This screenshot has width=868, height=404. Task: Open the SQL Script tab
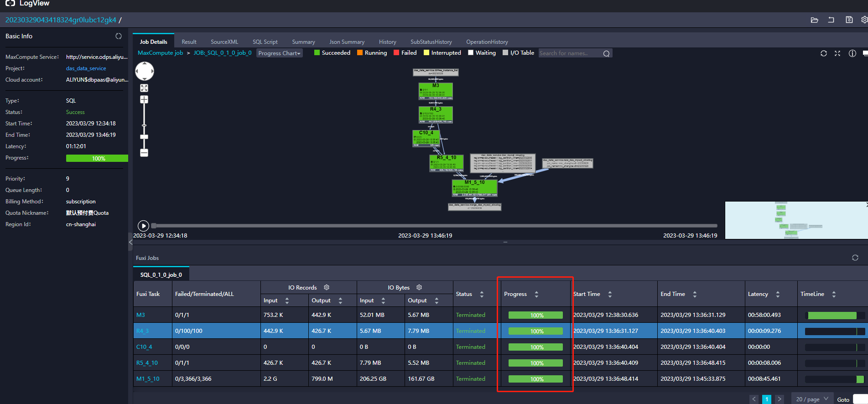click(x=265, y=42)
